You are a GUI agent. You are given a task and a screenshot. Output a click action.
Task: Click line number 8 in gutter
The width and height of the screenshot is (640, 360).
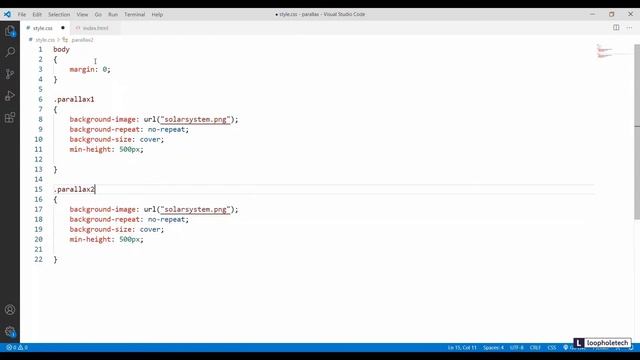point(40,120)
